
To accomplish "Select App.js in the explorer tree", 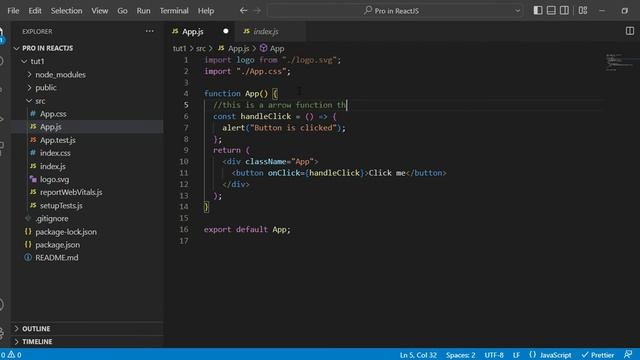I will click(x=51, y=127).
